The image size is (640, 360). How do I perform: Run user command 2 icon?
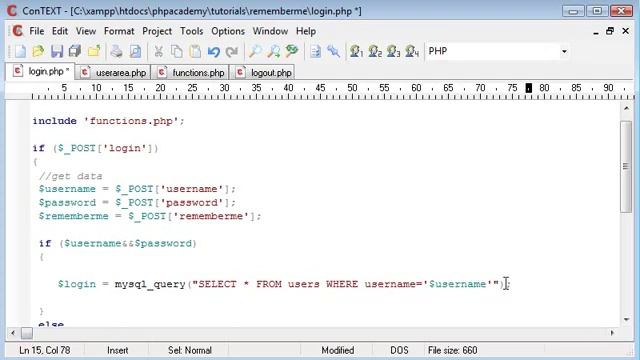pos(375,51)
